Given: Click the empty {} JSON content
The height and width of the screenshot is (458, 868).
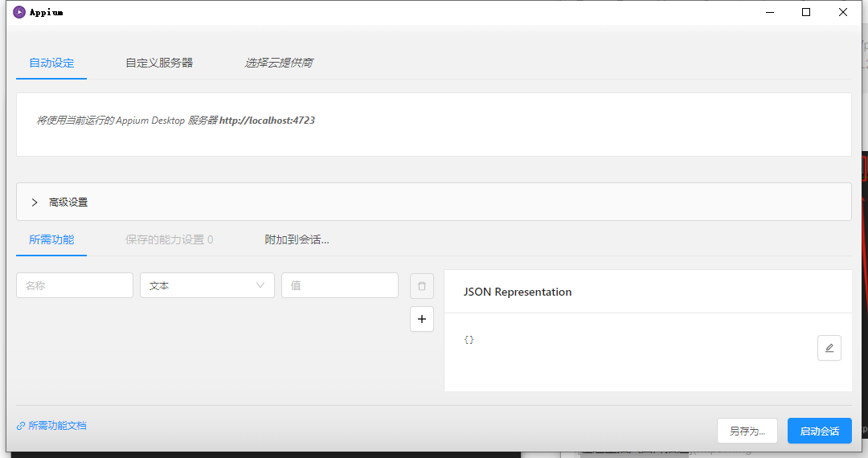Looking at the screenshot, I should tap(469, 340).
